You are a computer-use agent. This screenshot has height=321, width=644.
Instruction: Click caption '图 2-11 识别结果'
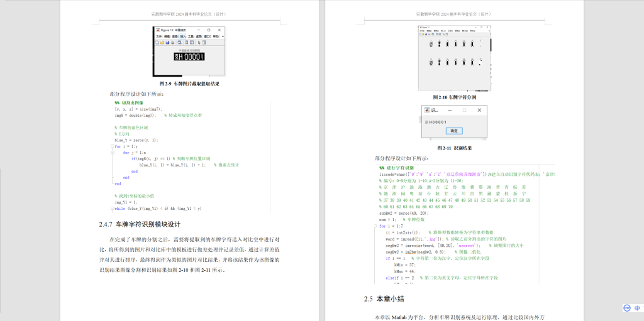454,148
